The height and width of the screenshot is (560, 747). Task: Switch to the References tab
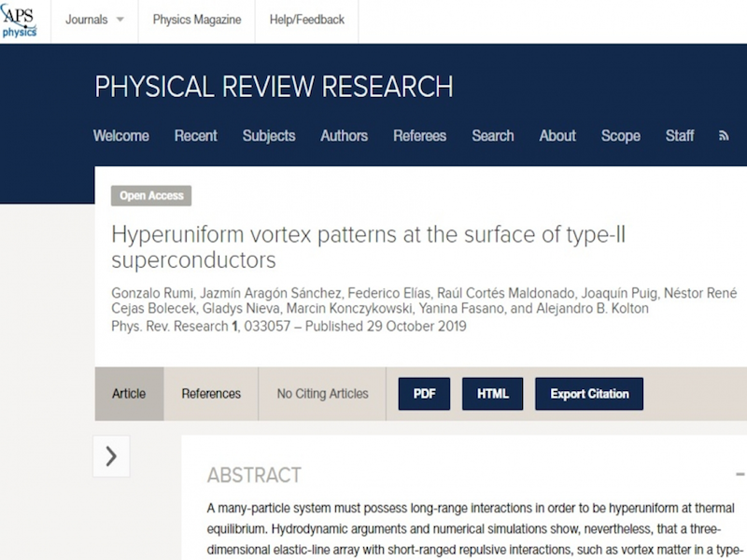211,394
